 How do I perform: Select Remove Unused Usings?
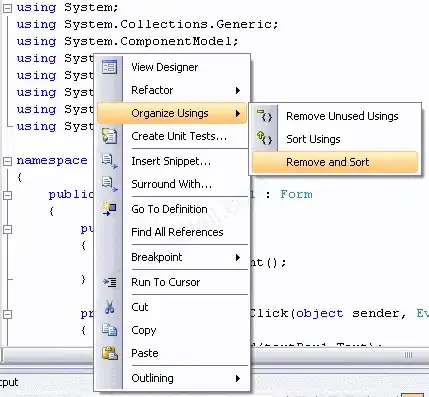click(x=335, y=116)
